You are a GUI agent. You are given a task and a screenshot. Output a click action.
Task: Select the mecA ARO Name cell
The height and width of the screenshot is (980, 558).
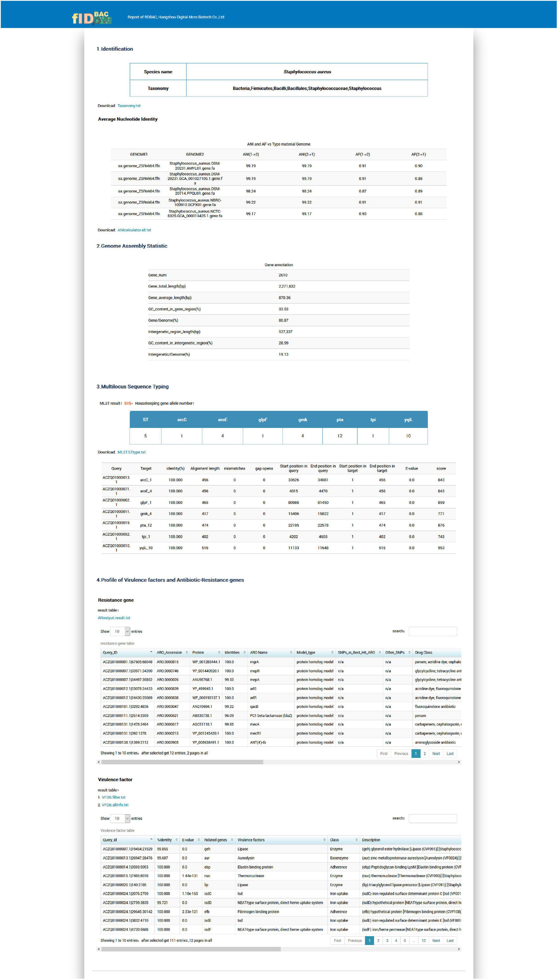tap(271, 725)
